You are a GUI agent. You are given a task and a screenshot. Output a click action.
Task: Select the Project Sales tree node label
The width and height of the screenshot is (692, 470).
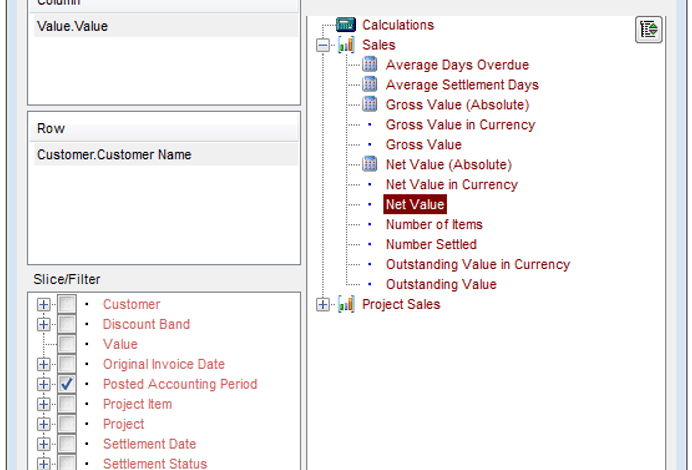point(401,305)
